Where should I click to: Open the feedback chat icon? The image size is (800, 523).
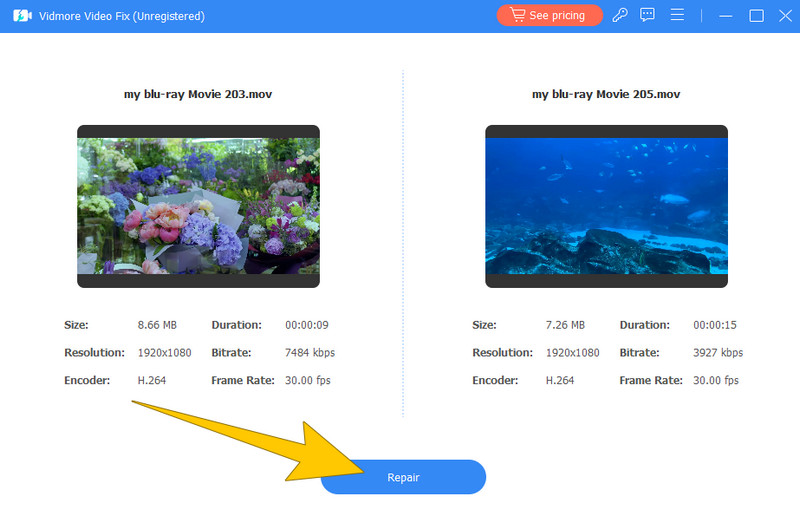tap(648, 16)
